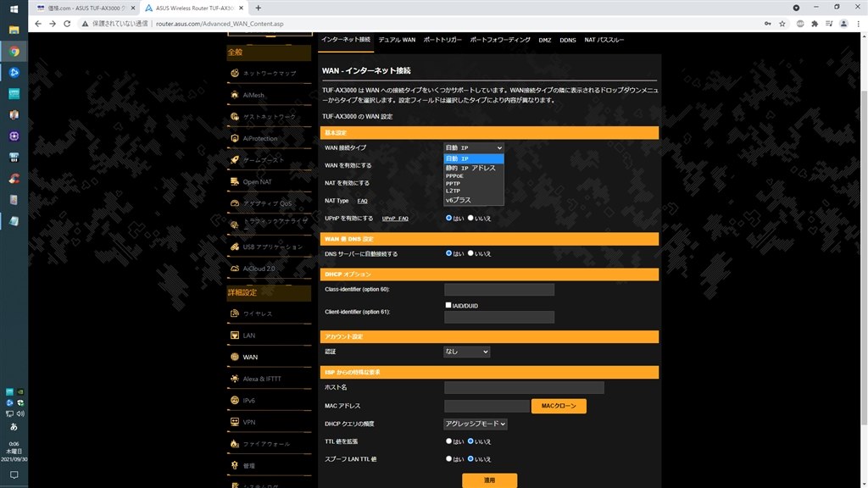Open AiProtection settings
The image size is (868, 488).
click(x=261, y=138)
